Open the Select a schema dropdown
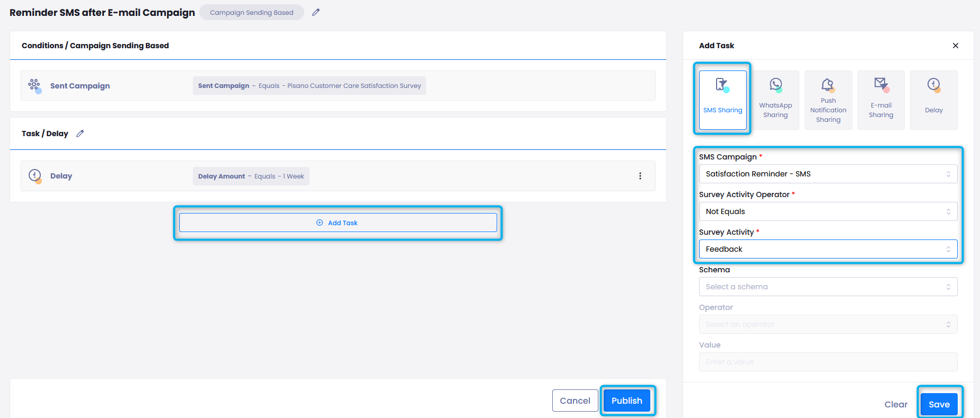Screen dimensions: 980x418 [x=828, y=287]
